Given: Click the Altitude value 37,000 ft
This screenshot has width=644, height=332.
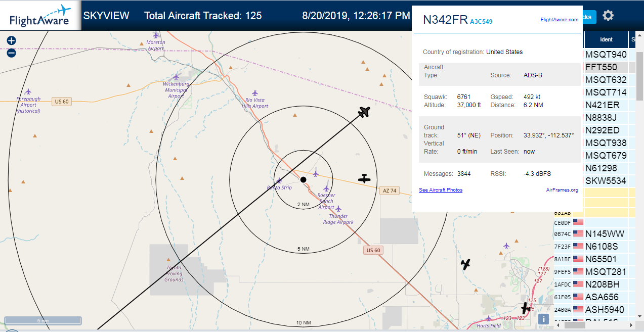Looking at the screenshot, I should click(x=469, y=105).
